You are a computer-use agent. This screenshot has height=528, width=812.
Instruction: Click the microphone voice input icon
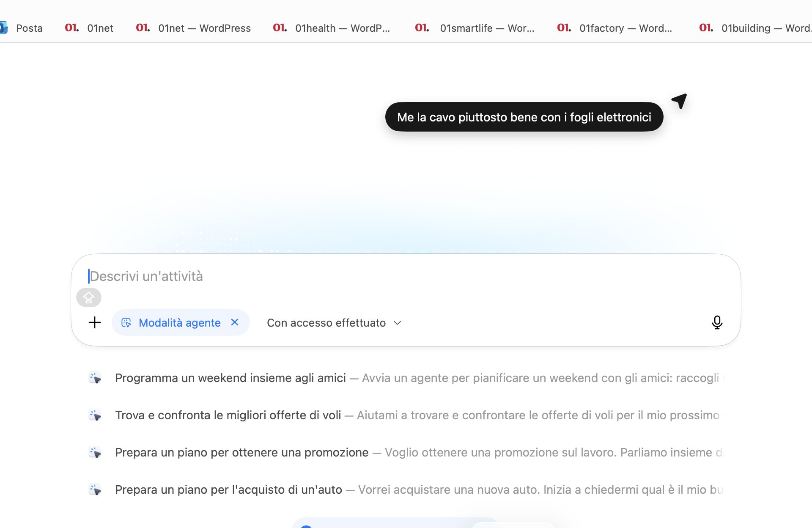coord(717,322)
